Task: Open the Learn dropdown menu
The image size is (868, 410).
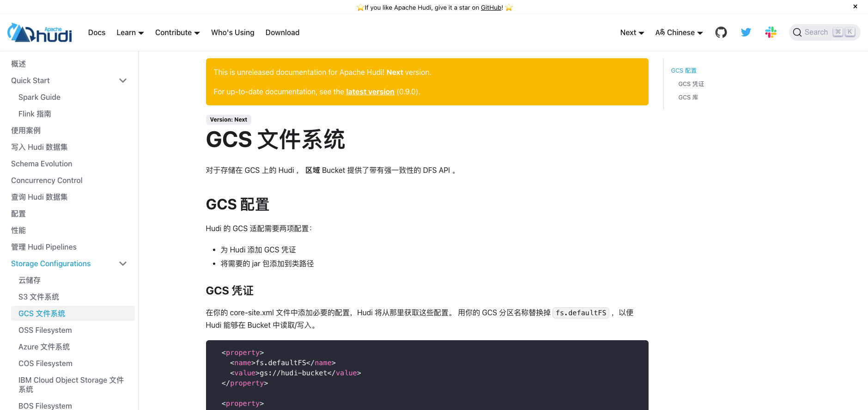Action: click(130, 32)
